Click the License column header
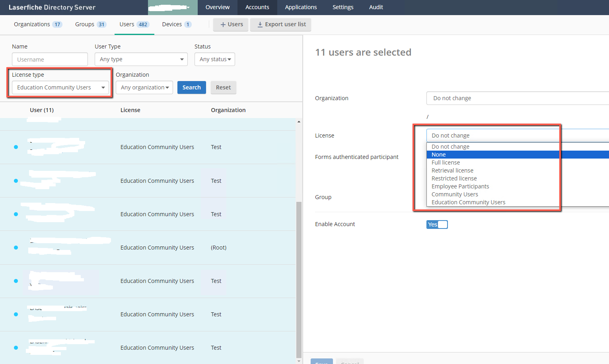This screenshot has width=609, height=364. [130, 110]
